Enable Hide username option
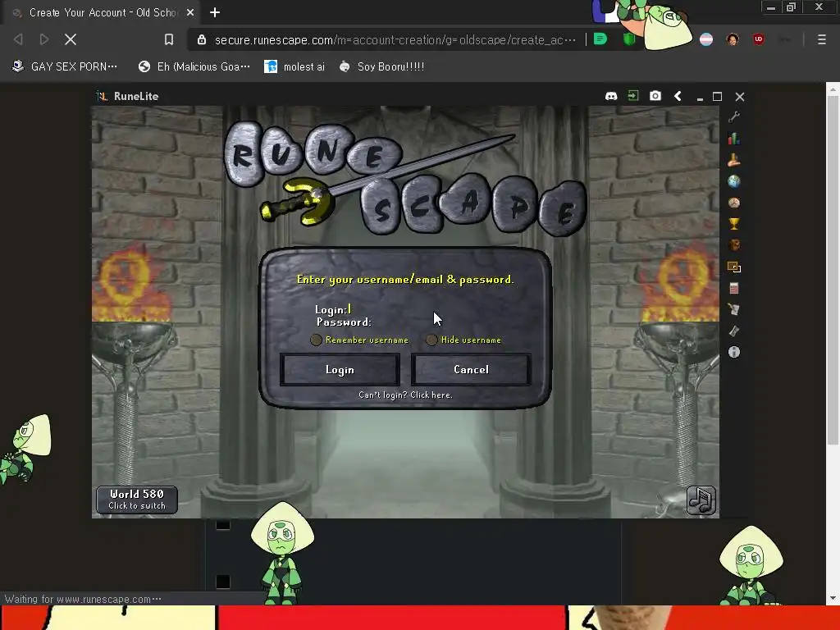 [431, 340]
